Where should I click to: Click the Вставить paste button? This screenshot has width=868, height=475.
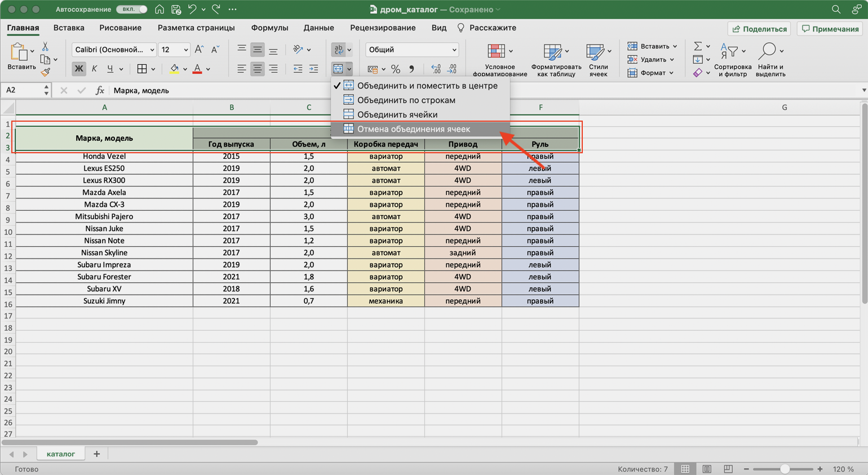tap(21, 56)
